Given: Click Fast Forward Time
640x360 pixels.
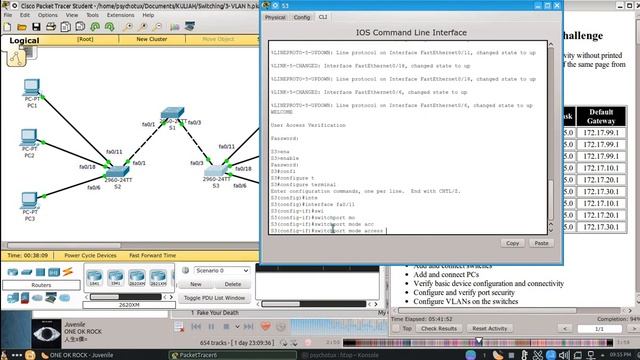Looking at the screenshot, I should (153, 256).
